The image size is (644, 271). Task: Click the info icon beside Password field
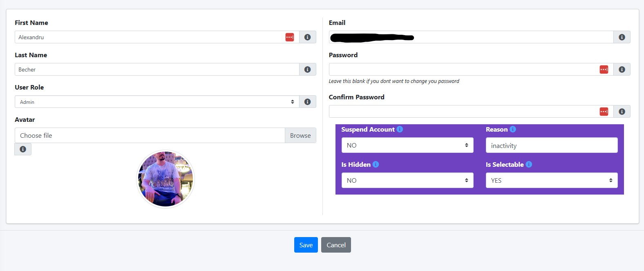click(x=622, y=69)
